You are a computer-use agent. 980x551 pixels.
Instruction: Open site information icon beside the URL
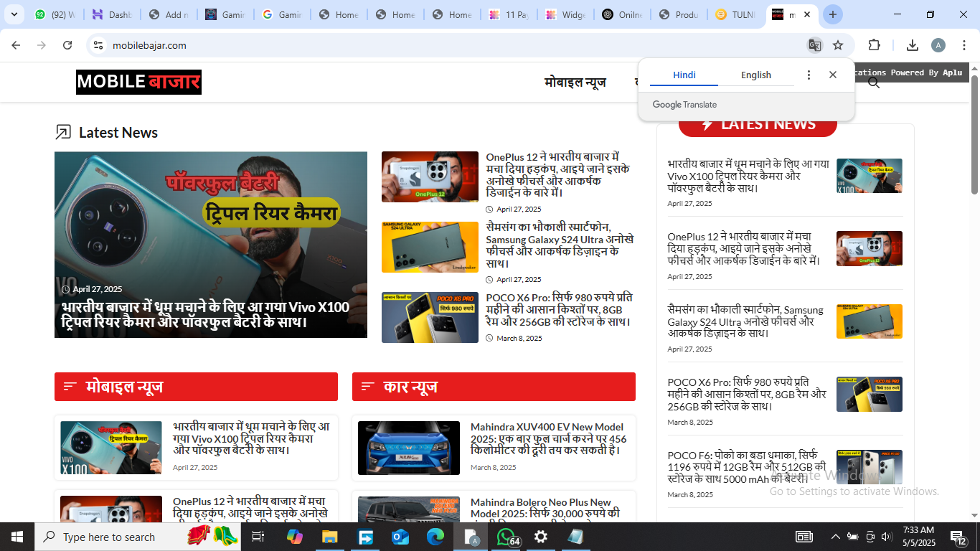pos(98,45)
